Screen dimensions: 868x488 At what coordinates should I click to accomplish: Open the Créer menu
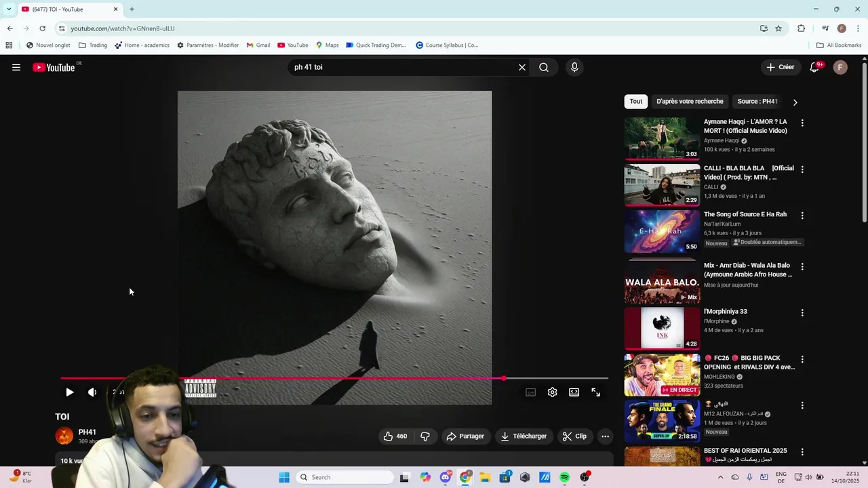780,67
